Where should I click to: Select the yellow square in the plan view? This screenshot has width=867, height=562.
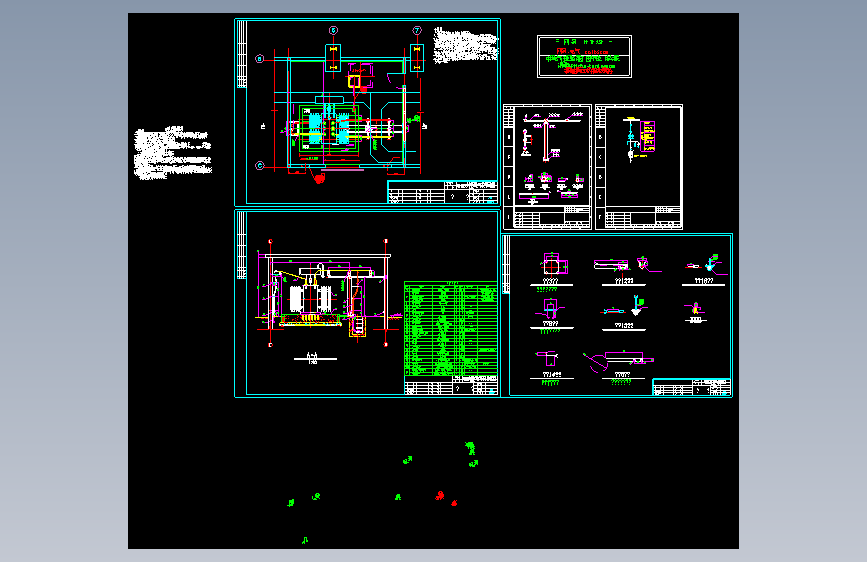coord(354,82)
